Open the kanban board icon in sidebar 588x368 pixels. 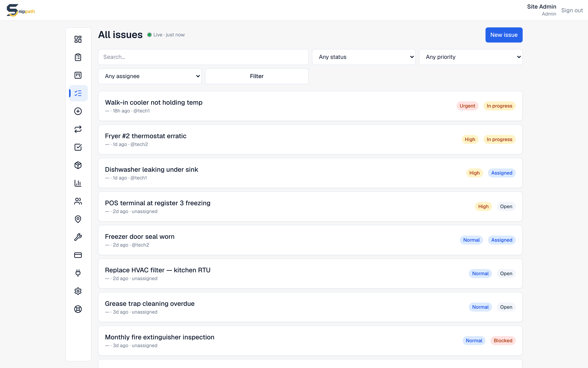(x=78, y=75)
